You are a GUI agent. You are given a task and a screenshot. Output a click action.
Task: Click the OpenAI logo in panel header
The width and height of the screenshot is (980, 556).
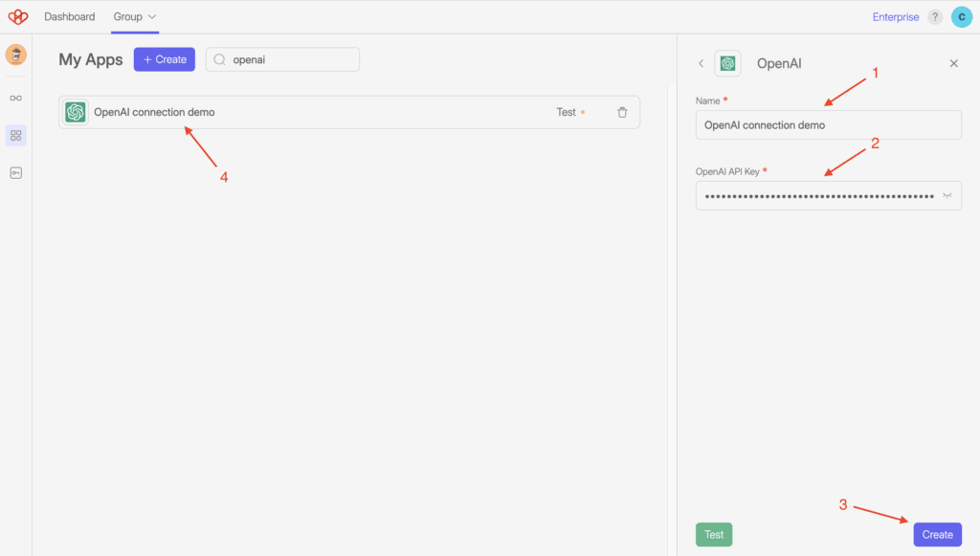pos(728,63)
